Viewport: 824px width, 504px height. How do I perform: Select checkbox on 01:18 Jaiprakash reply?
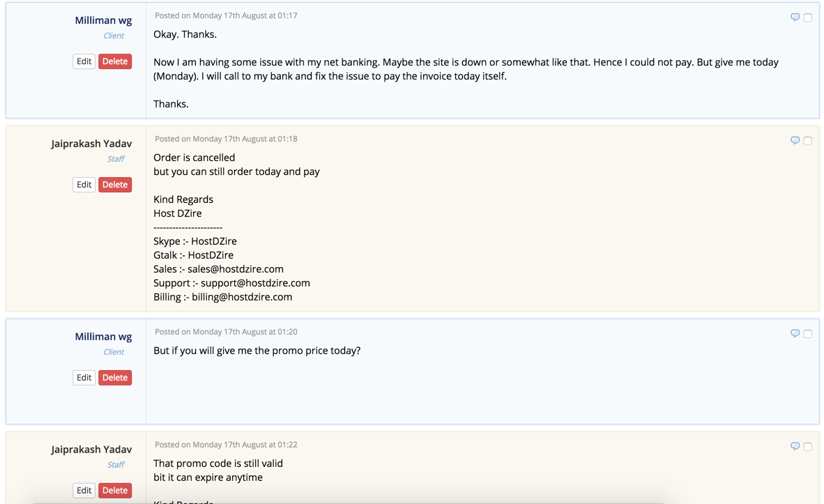point(807,141)
